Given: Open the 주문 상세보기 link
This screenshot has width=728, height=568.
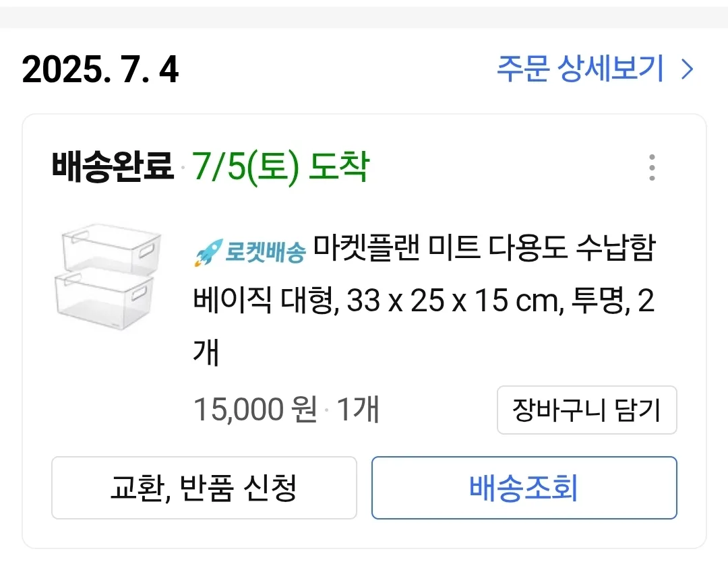Looking at the screenshot, I should point(580,69).
